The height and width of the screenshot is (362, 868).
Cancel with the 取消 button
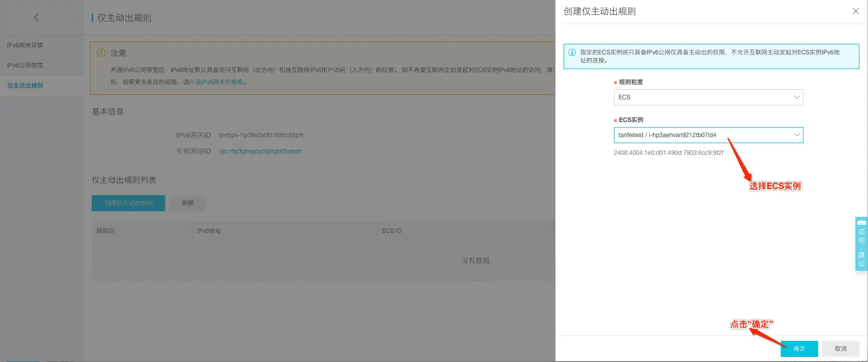pyautogui.click(x=840, y=349)
